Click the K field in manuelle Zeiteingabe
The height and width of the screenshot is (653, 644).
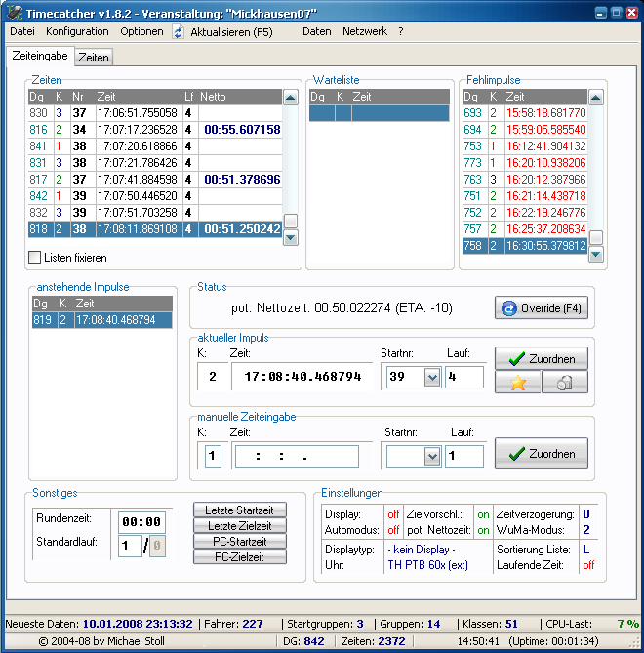[x=213, y=456]
